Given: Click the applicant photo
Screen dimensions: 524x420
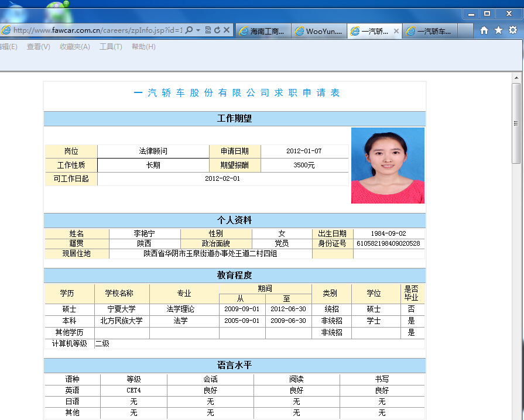Looking at the screenshot, I should (x=388, y=166).
